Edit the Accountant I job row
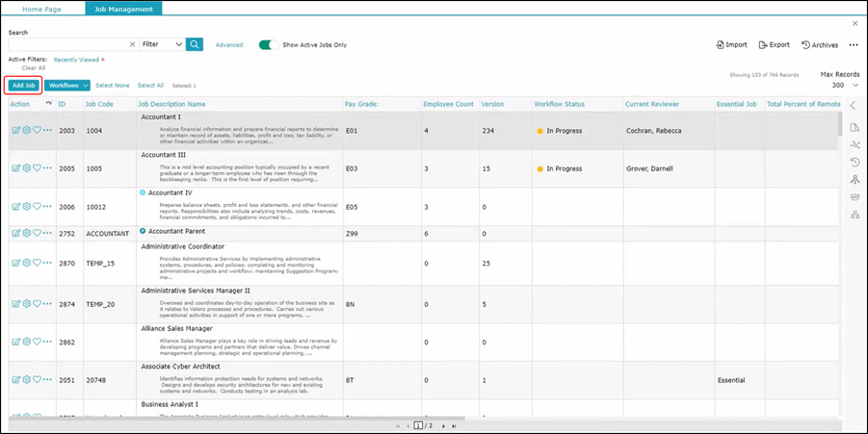This screenshot has height=434, width=868. 15,129
